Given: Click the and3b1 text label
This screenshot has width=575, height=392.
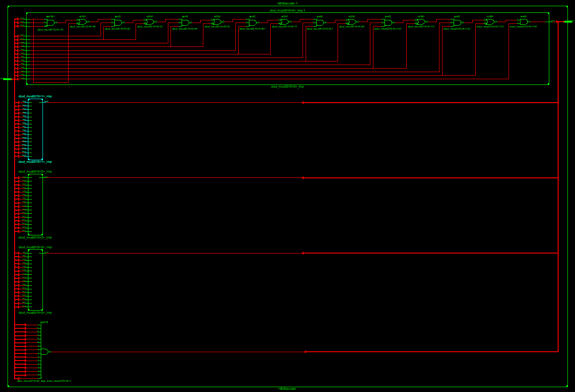Looking at the screenshot, I should click(x=51, y=16).
